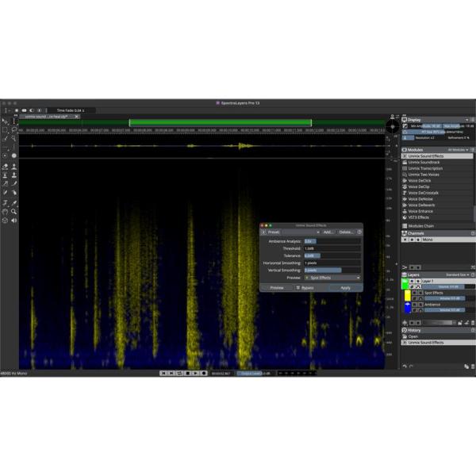Click Delete preset button
Screen dimensions: 476x476
point(346,232)
